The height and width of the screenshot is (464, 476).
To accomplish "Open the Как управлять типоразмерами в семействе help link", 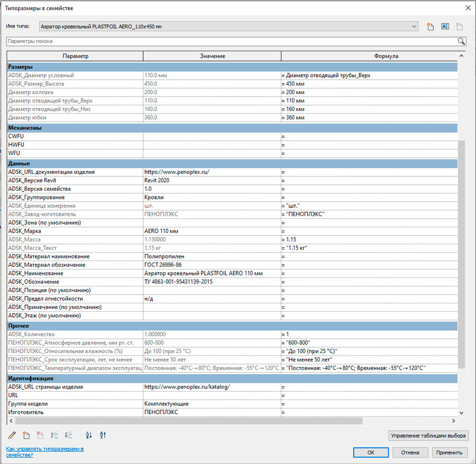I will (44, 452).
